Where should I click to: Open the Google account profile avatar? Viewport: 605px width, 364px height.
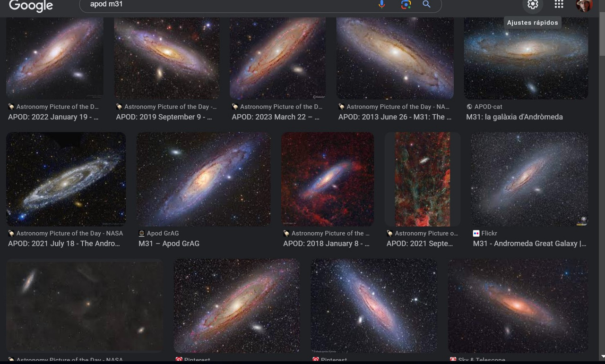click(x=584, y=5)
